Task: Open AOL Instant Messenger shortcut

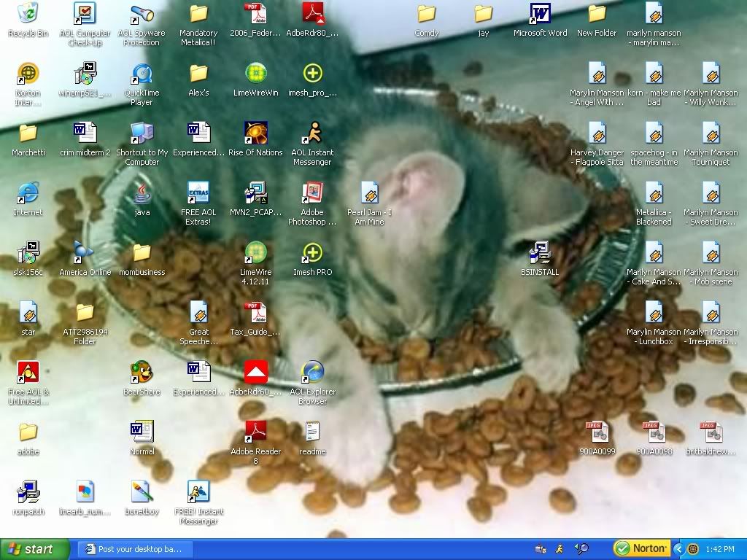Action: tap(312, 133)
